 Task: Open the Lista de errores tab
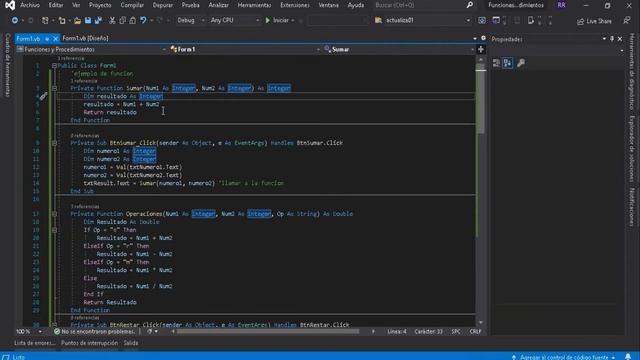click(x=34, y=343)
